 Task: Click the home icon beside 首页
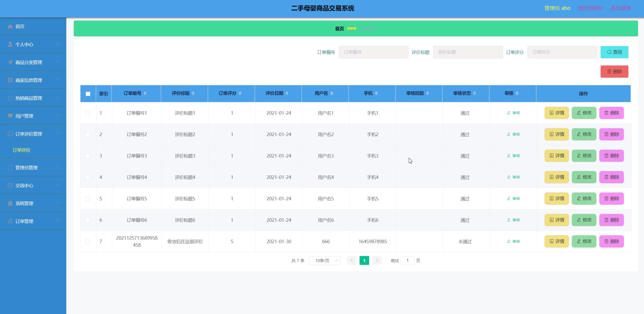click(10, 26)
